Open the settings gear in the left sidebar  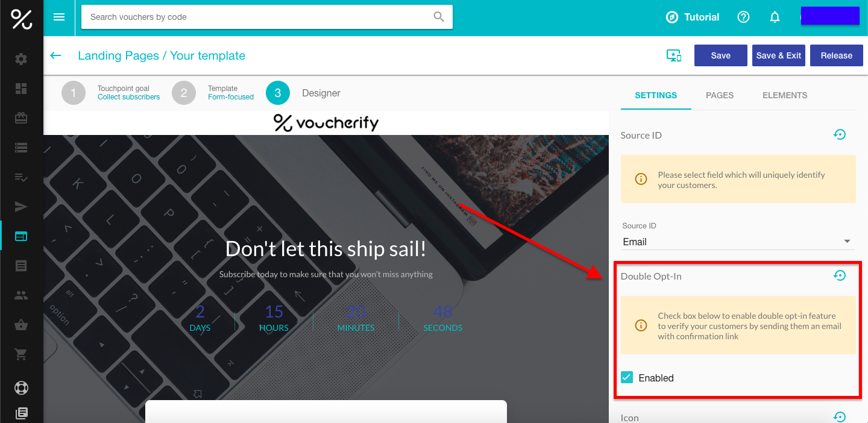pyautogui.click(x=21, y=59)
